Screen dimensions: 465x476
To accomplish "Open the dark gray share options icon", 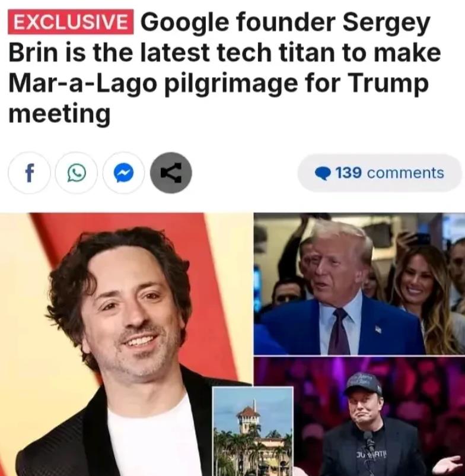I will point(171,173).
